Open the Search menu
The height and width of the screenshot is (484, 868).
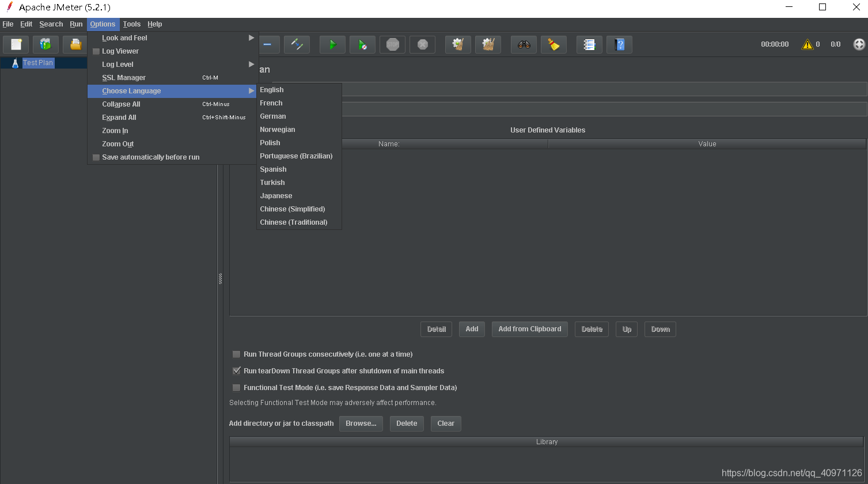pos(51,24)
